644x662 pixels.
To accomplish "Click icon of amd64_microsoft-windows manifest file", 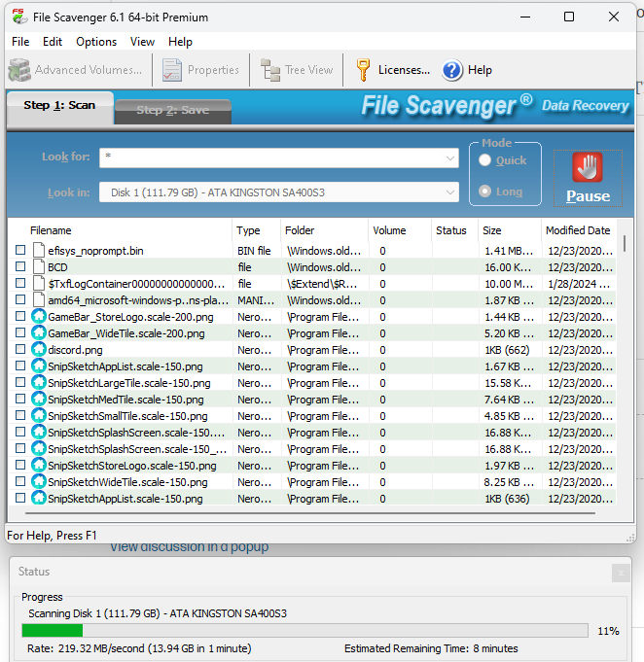I will 39,299.
